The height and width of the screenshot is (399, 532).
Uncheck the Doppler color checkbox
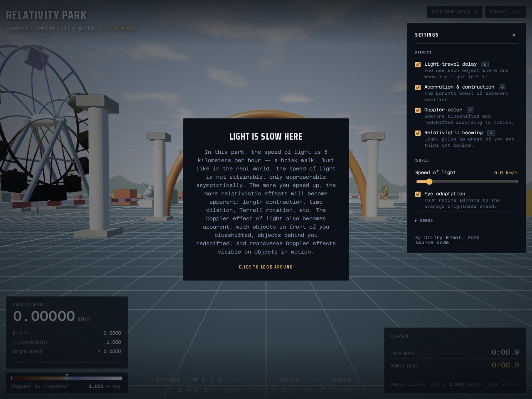(418, 110)
